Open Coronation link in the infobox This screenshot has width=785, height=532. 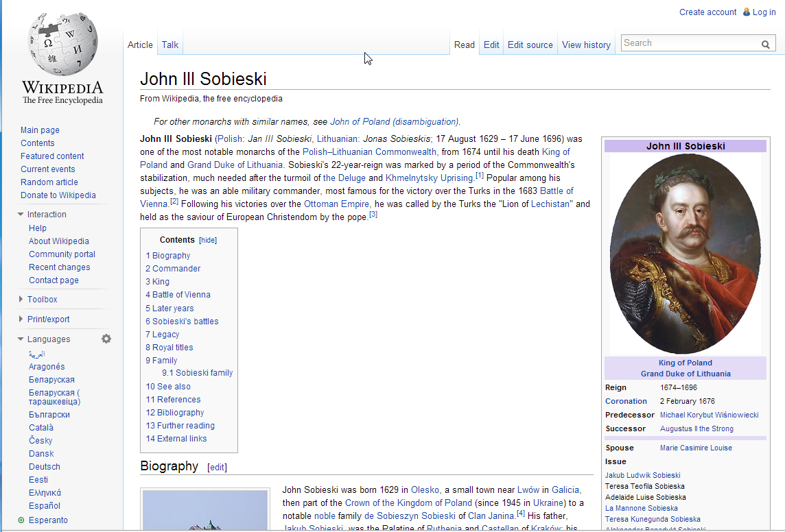tap(626, 401)
